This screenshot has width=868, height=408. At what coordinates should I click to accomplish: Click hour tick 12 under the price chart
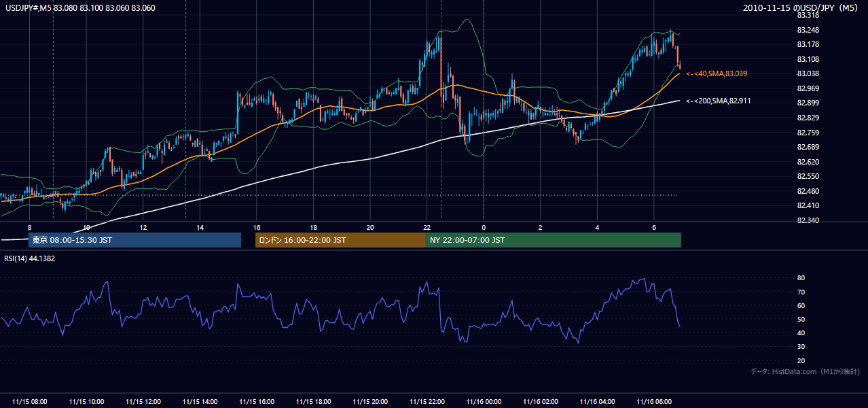[x=143, y=227]
